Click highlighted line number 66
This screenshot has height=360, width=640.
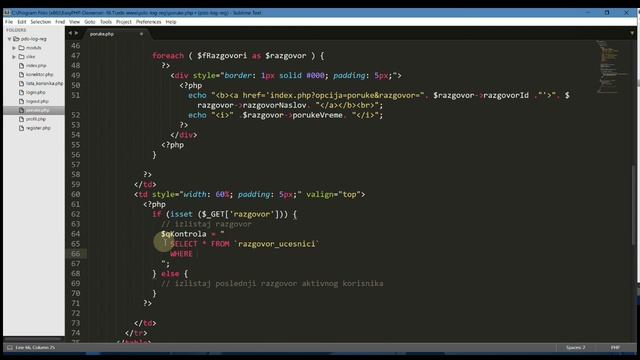point(76,254)
